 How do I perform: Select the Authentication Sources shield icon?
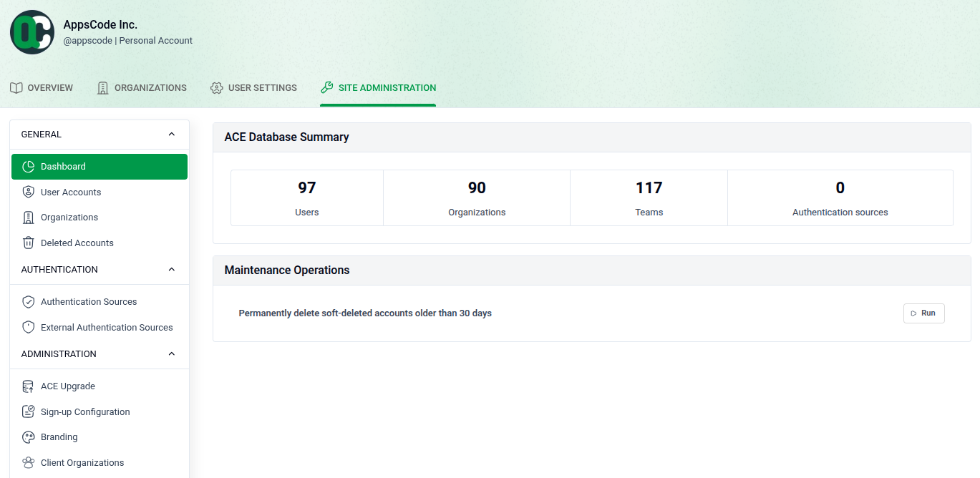pyautogui.click(x=28, y=301)
